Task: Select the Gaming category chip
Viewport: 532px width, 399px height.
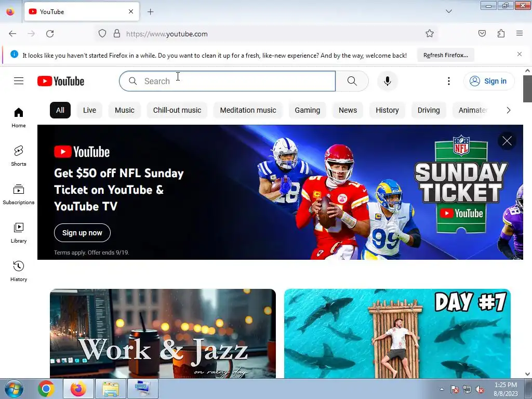Action: click(x=308, y=110)
